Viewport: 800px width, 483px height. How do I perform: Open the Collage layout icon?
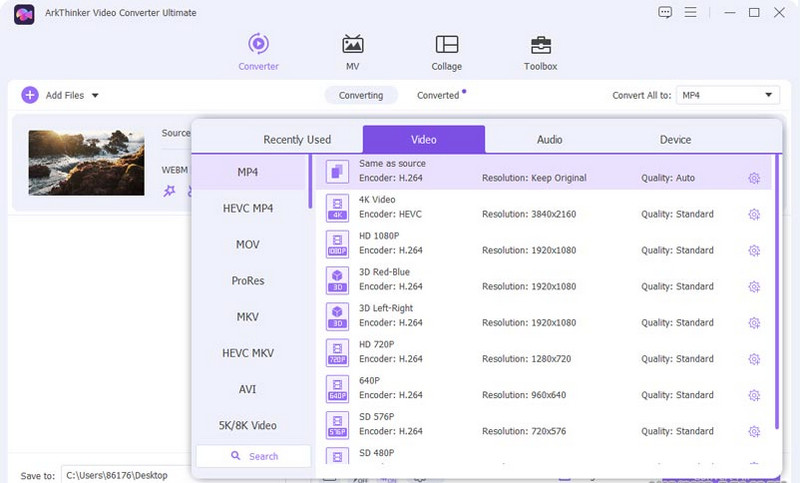point(446,44)
